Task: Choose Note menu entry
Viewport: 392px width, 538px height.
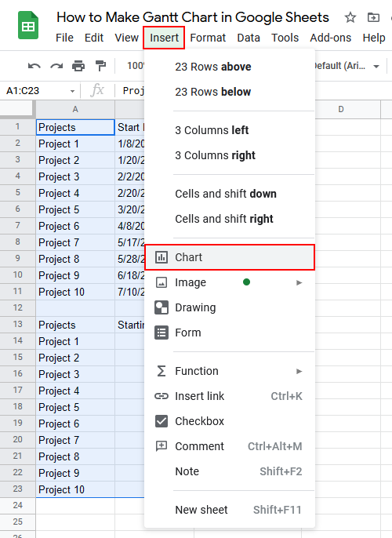Action: click(230, 471)
